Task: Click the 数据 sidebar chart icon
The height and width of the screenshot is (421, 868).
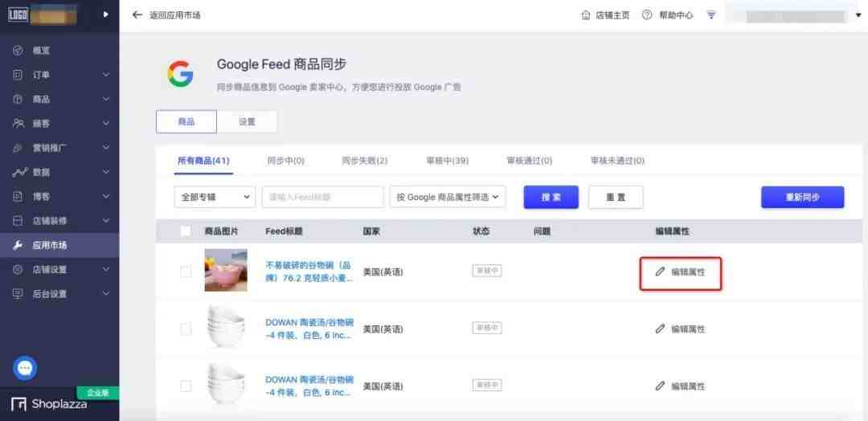Action: coord(18,172)
